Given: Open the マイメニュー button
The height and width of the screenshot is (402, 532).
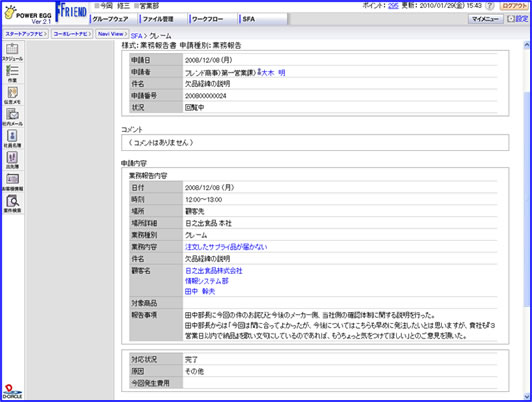Looking at the screenshot, I should point(486,19).
